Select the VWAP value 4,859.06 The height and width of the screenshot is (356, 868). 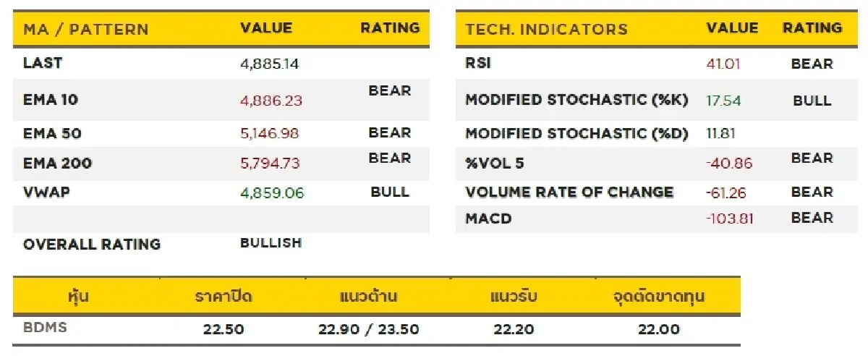[x=272, y=193]
